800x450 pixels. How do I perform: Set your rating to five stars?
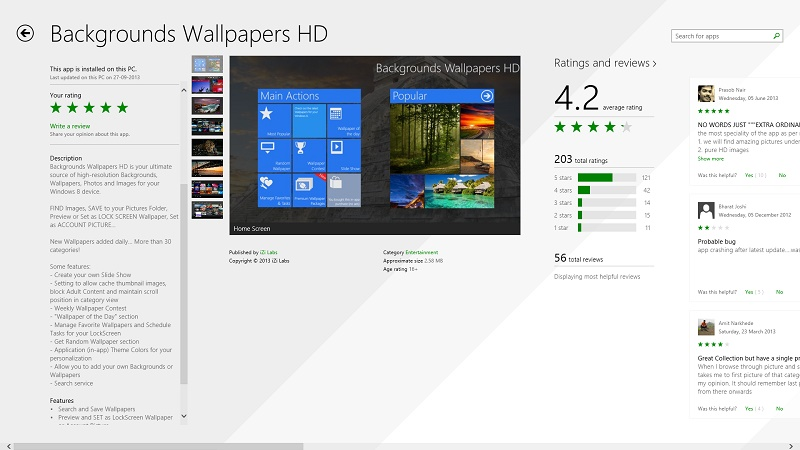(x=122, y=108)
